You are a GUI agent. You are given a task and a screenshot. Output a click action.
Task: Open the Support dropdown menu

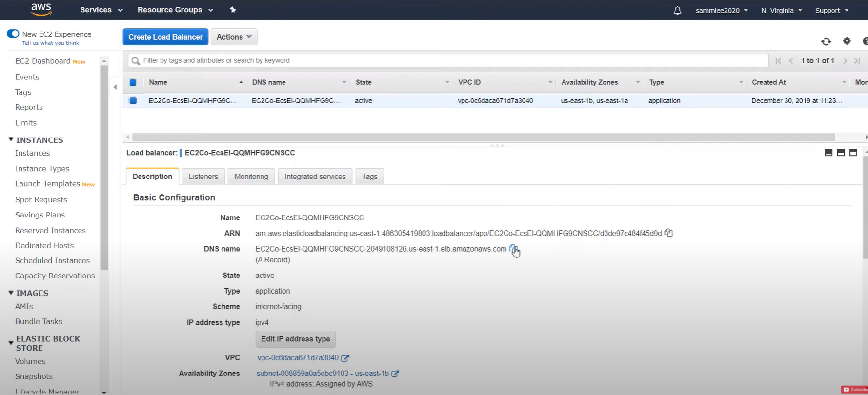[832, 10]
